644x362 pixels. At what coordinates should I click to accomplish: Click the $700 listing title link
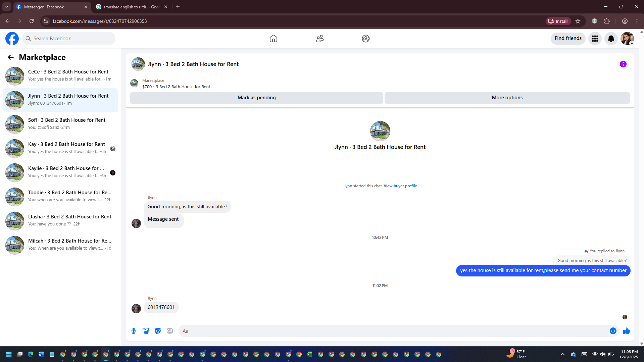point(176,87)
